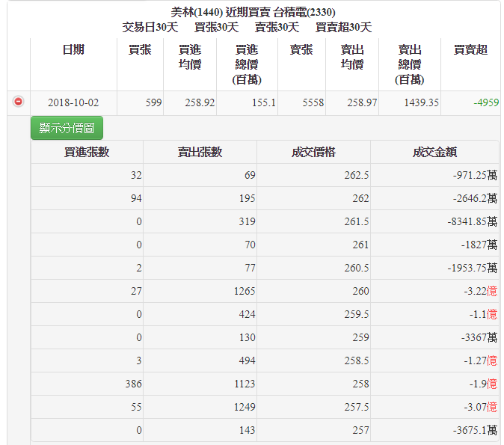Sort by the 日期 column header

[x=73, y=50]
